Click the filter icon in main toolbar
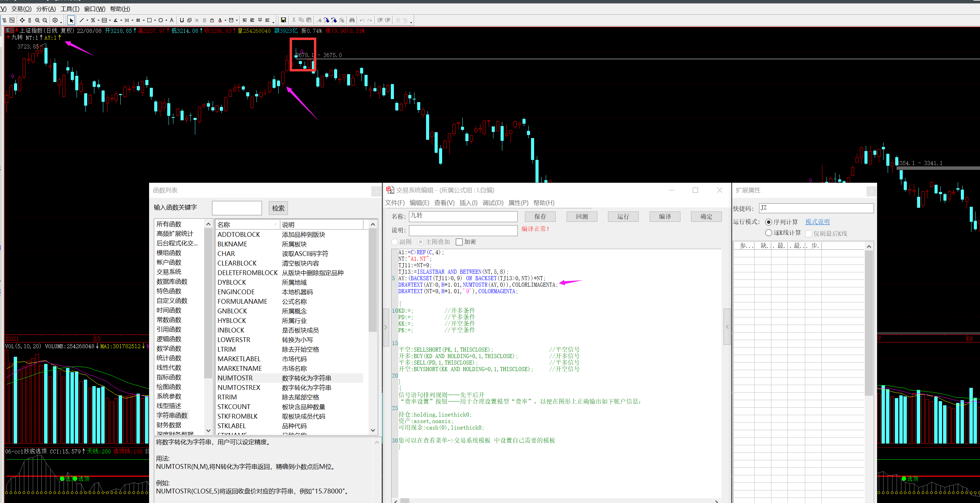Screen dimensions: 980x503 click(x=4, y=20)
